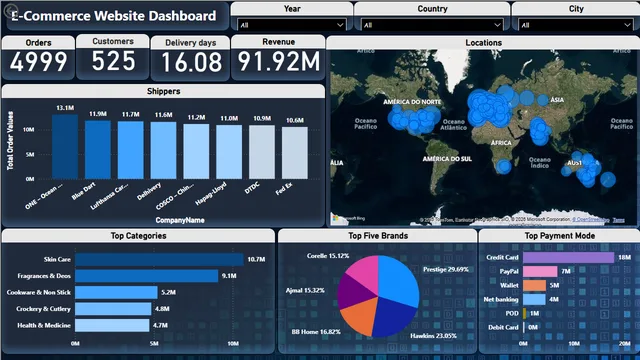Click the BB Home 16.82% label

[x=316, y=332]
